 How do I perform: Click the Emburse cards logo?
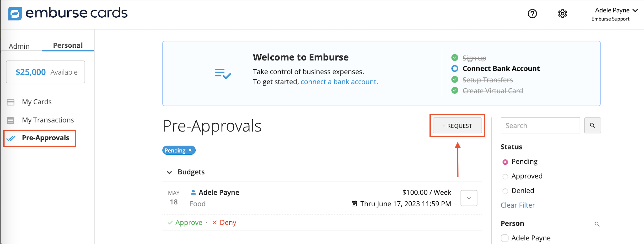pos(68,13)
